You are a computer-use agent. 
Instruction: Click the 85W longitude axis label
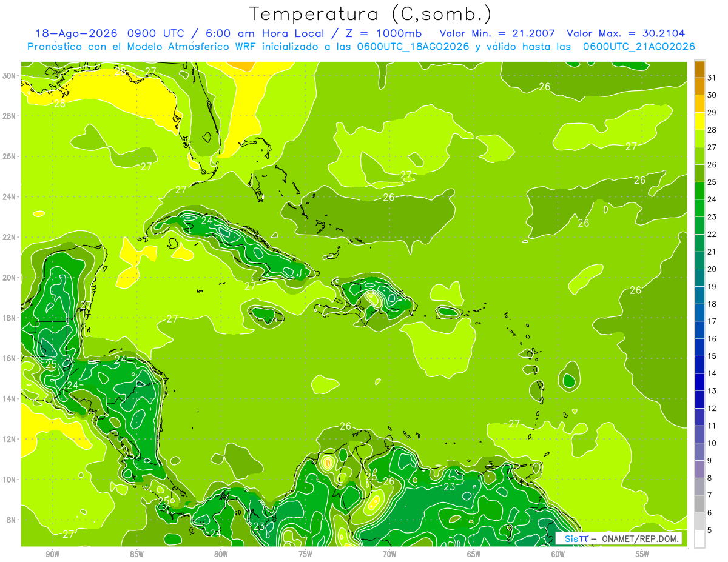click(136, 555)
